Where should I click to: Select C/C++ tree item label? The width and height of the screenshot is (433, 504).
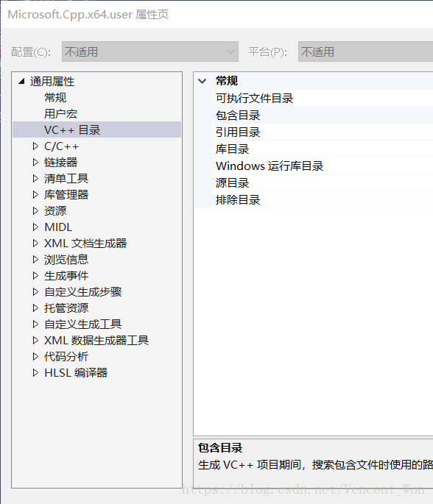coord(61,146)
